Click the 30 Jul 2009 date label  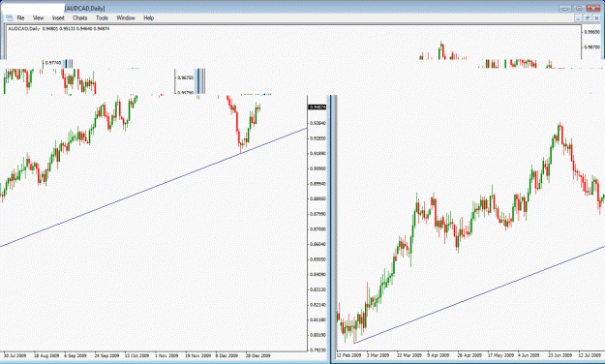[x=15, y=355]
